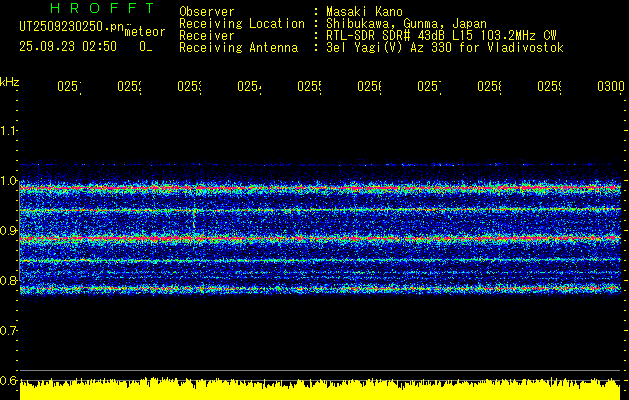Select the UT2509230250.pn filename text
This screenshot has width=629, height=400.
point(71,26)
